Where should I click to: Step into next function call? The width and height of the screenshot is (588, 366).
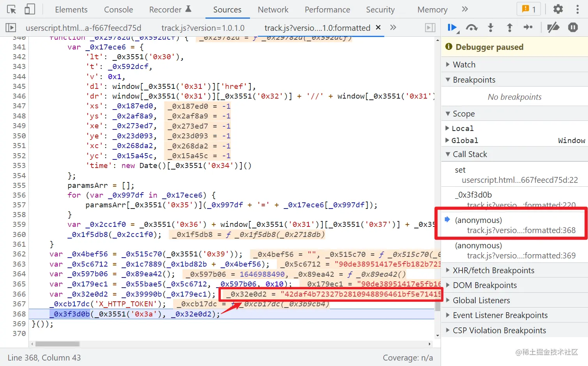[491, 27]
